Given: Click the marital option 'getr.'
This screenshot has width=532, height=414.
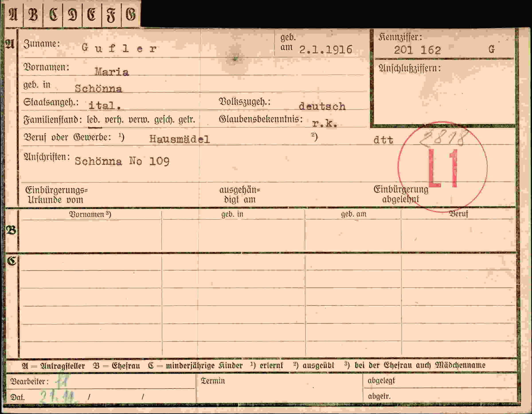Looking at the screenshot, I should pos(187,120).
